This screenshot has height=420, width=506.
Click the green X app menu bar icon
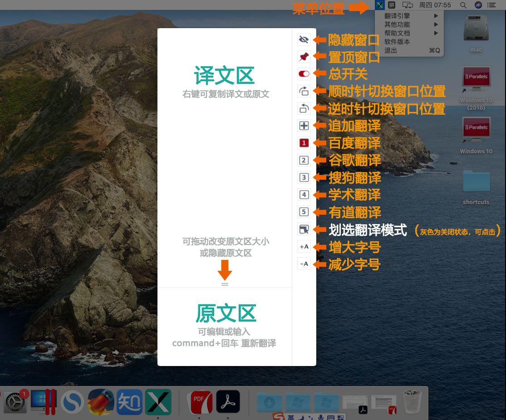click(380, 5)
